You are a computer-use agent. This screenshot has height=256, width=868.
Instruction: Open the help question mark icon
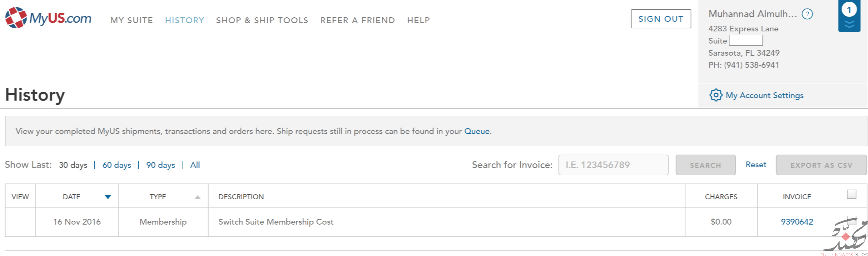click(807, 14)
